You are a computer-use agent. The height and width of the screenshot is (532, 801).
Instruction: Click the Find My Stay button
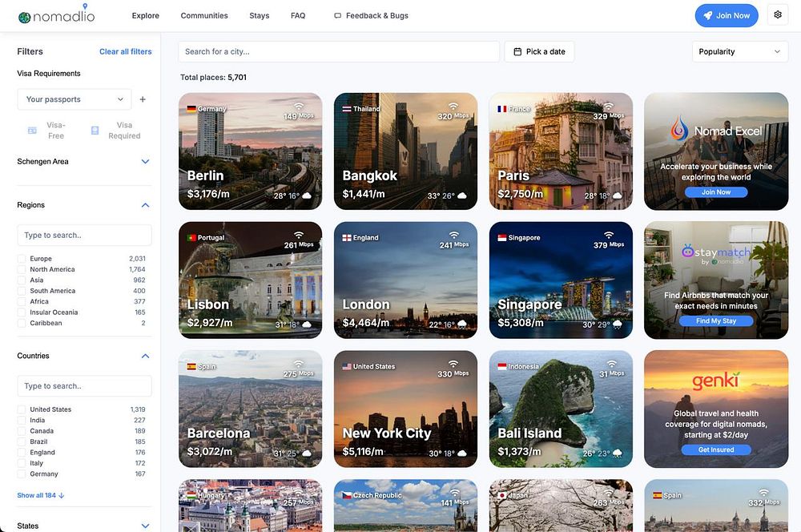[x=715, y=321]
